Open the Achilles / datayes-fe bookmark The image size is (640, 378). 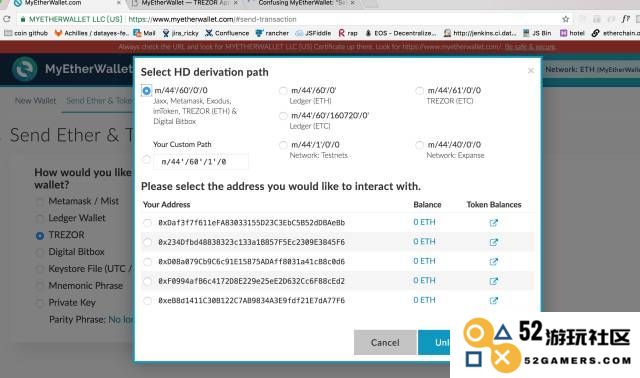[91, 33]
